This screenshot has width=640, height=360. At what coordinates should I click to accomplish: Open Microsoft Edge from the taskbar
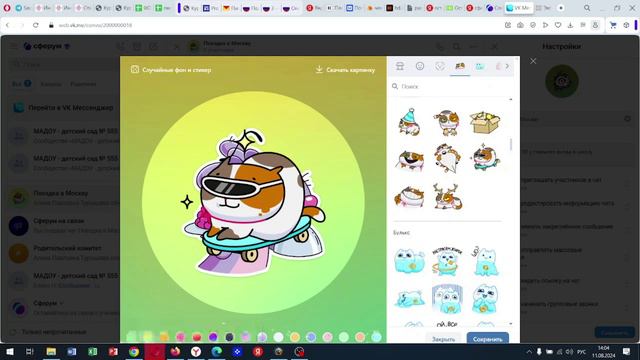[216, 351]
